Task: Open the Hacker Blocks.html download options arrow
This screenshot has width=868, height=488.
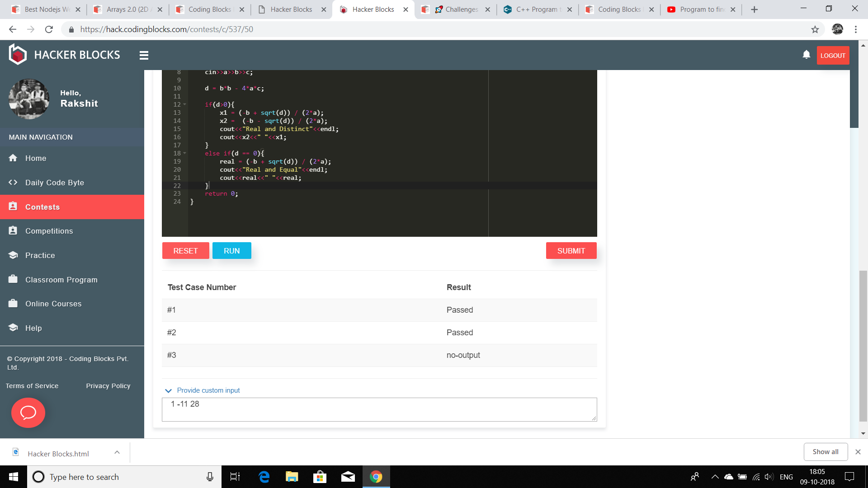Action: point(117,452)
